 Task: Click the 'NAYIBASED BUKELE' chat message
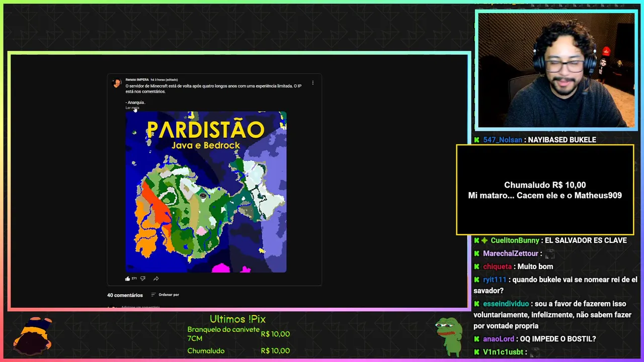[561, 140]
